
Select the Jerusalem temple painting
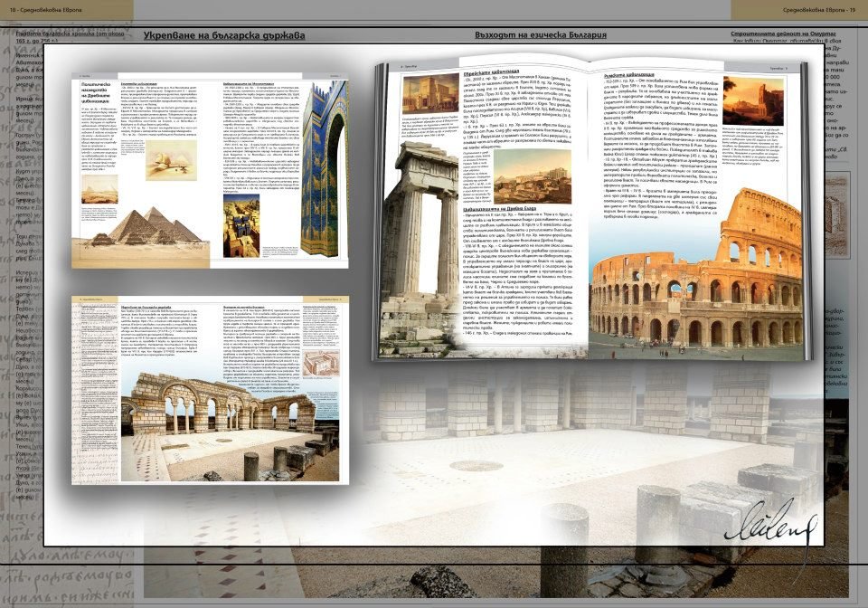pos(430,93)
